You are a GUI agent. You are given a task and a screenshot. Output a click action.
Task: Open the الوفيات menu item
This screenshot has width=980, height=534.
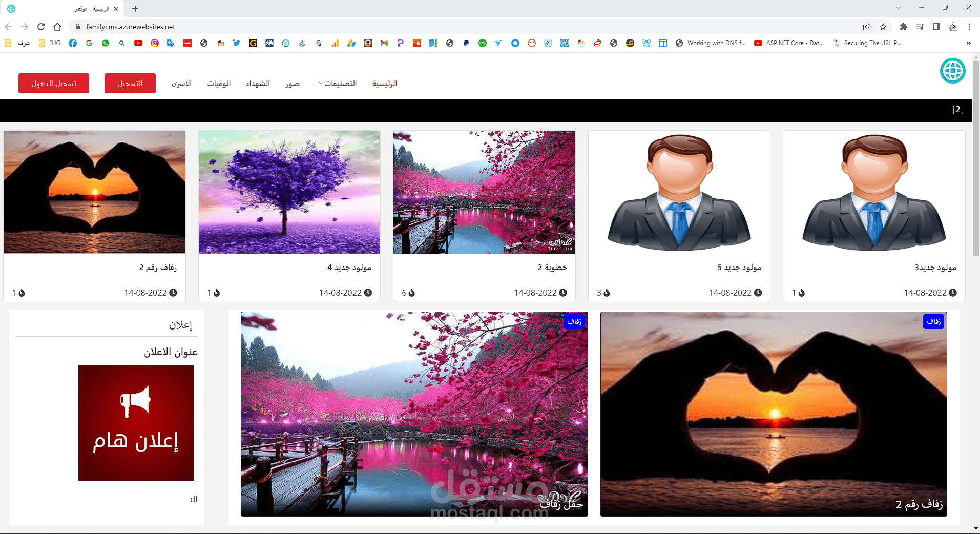coord(219,84)
